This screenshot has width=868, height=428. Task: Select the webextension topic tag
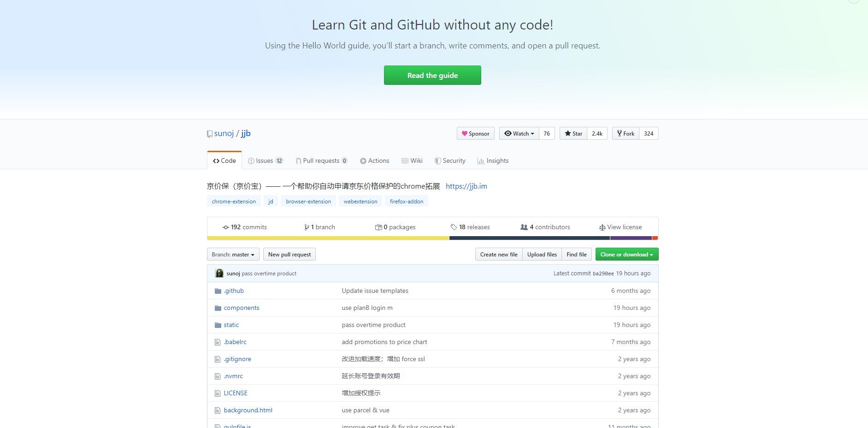pos(360,202)
